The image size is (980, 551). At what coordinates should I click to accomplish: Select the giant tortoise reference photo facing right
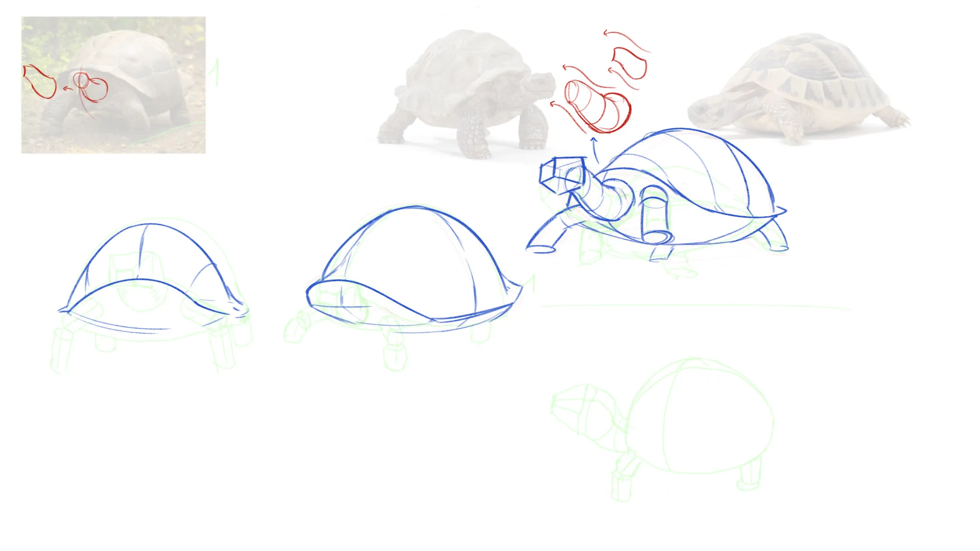(x=467, y=94)
